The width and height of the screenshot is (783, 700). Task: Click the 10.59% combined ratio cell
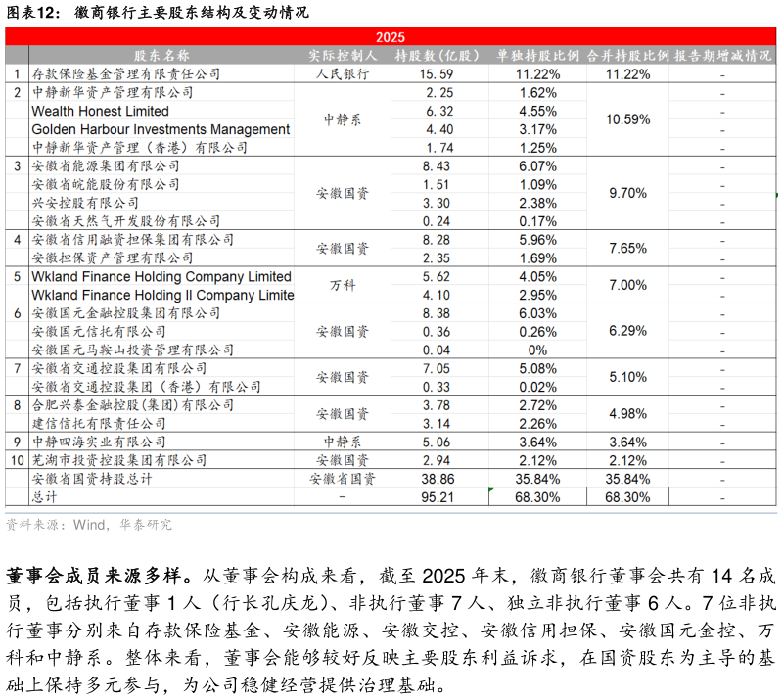tap(627, 119)
